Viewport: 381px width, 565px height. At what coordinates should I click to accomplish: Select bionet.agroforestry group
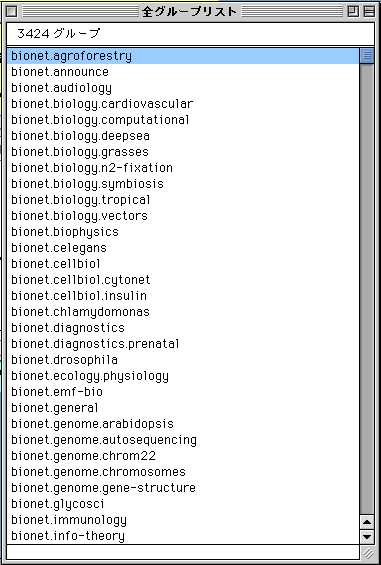click(183, 56)
